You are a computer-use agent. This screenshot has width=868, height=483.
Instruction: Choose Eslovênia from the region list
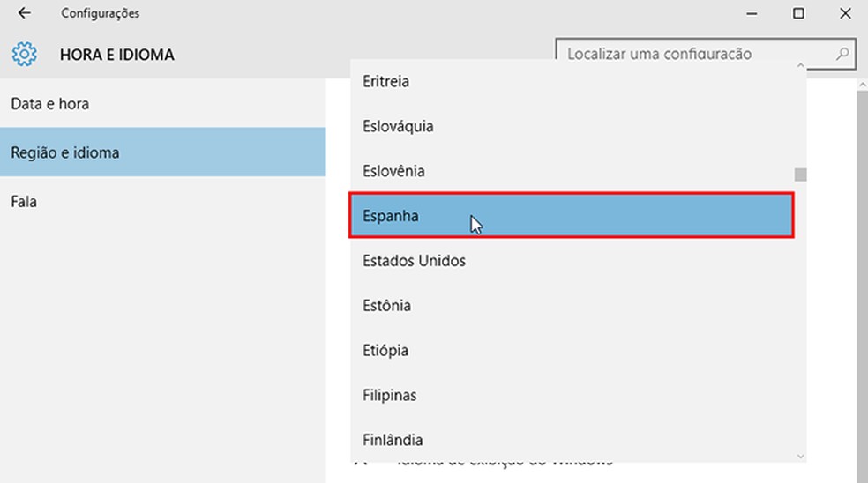[394, 171]
